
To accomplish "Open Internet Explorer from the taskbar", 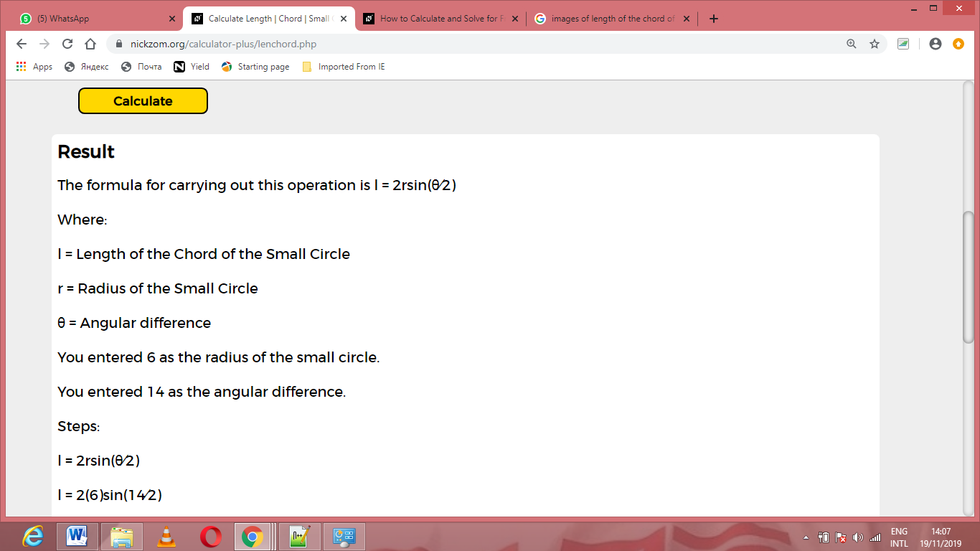I will pos(33,537).
